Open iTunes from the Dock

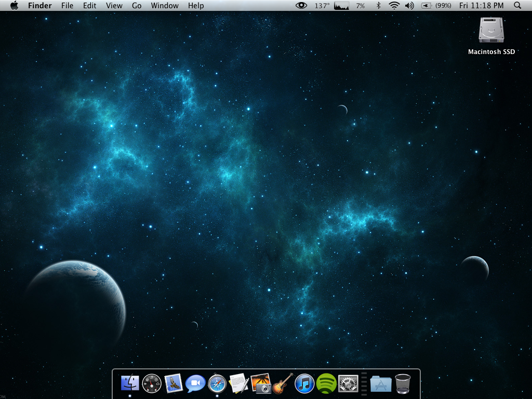coord(304,383)
